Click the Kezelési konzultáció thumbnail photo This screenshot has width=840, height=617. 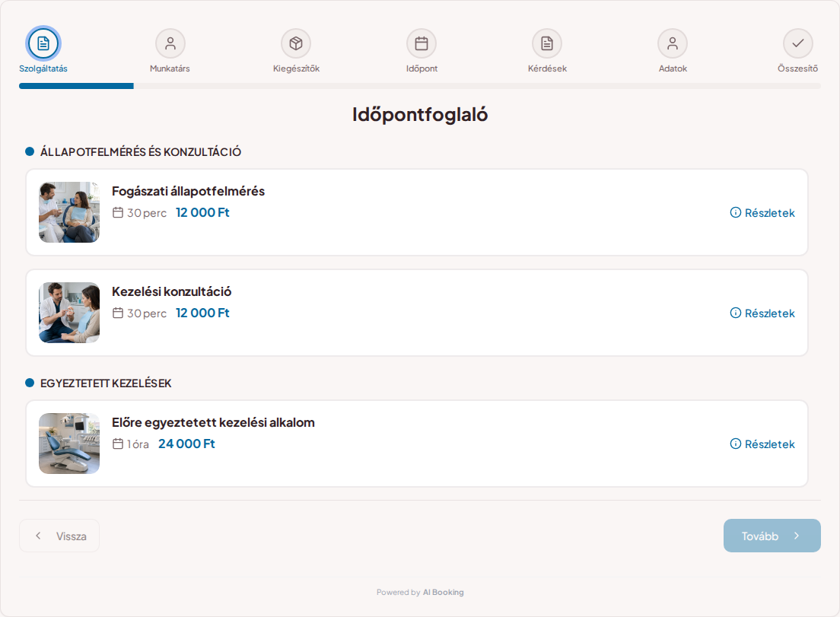click(x=69, y=313)
